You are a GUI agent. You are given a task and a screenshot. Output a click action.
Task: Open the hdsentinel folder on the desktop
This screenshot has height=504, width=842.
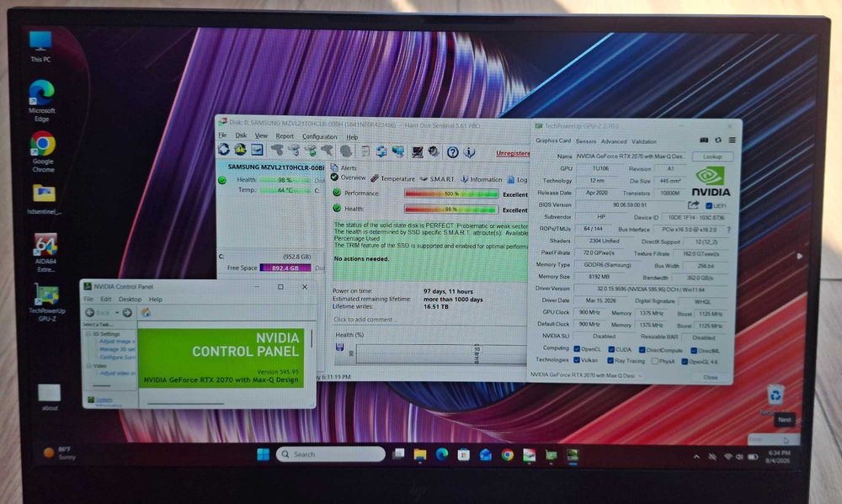coord(44,199)
